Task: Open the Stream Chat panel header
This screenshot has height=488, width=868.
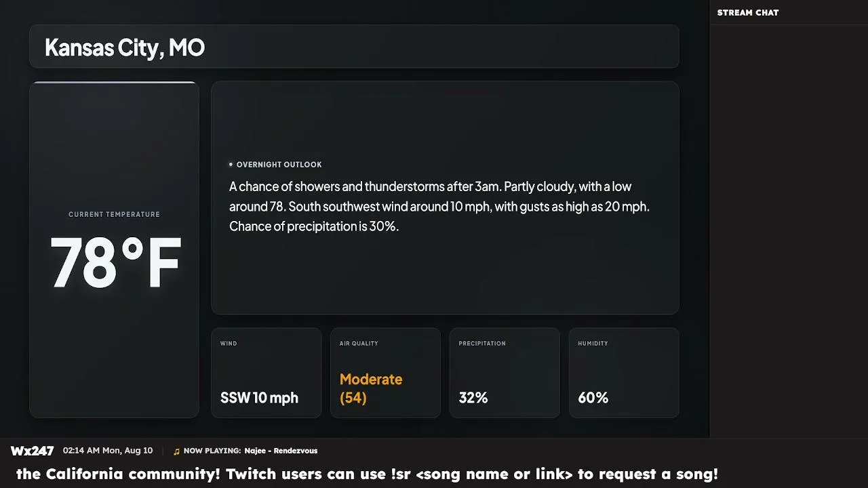Action: [789, 12]
